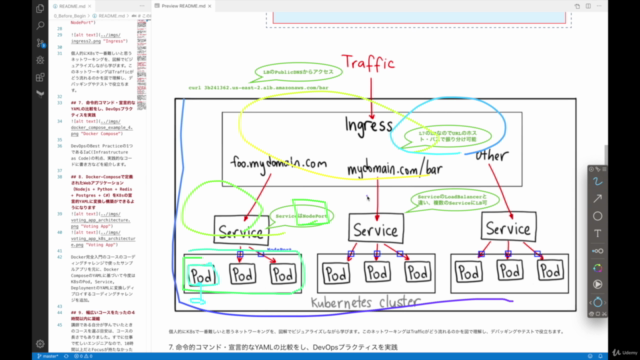The width and height of the screenshot is (640, 360).
Task: Click the show source icon at top right
Action: pyautogui.click(x=577, y=6)
